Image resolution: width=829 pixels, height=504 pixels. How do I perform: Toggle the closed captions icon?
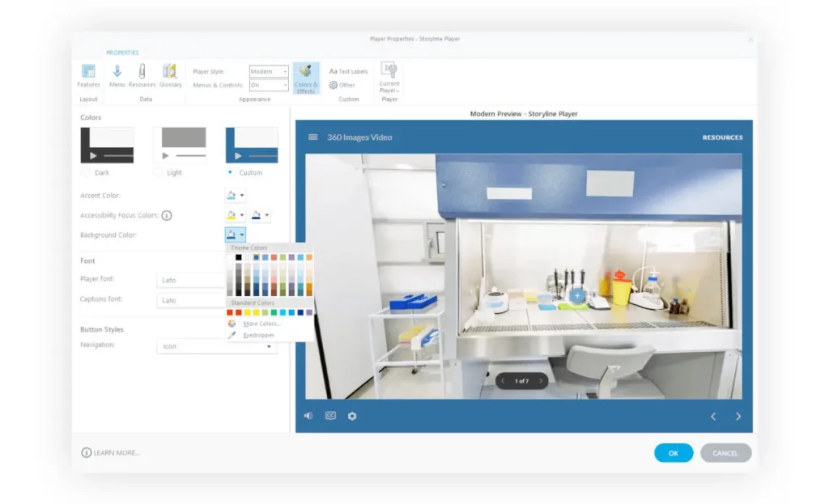[x=330, y=416]
